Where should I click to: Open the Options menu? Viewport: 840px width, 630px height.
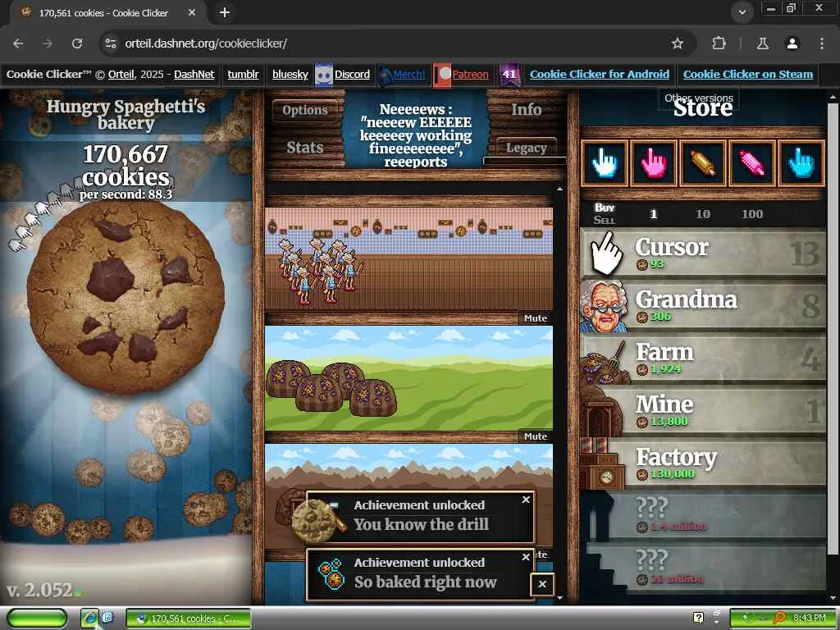tap(305, 111)
